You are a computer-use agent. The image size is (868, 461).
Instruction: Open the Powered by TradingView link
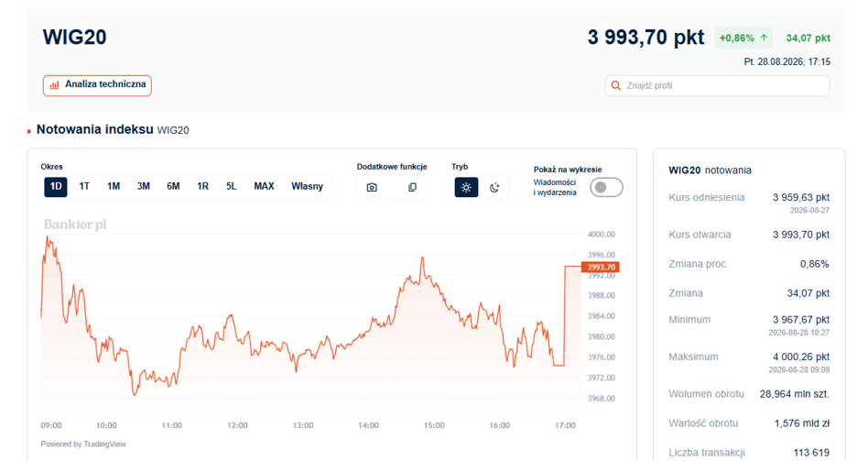pos(83,444)
